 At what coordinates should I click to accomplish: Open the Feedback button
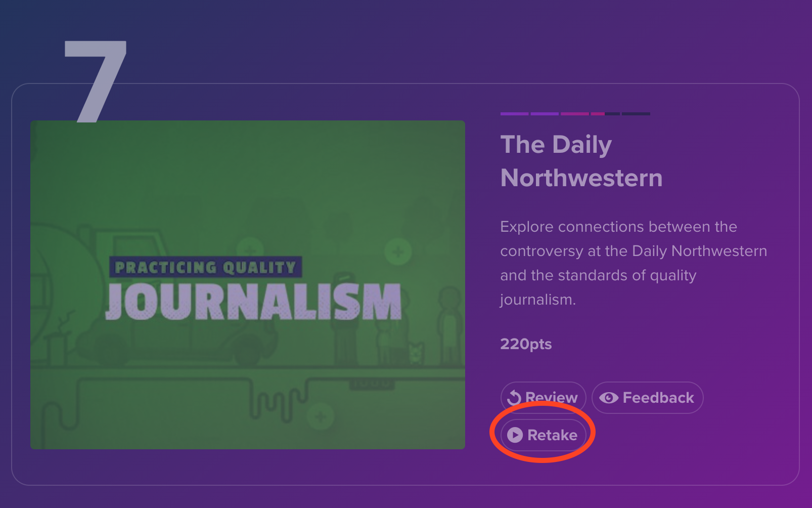(647, 398)
